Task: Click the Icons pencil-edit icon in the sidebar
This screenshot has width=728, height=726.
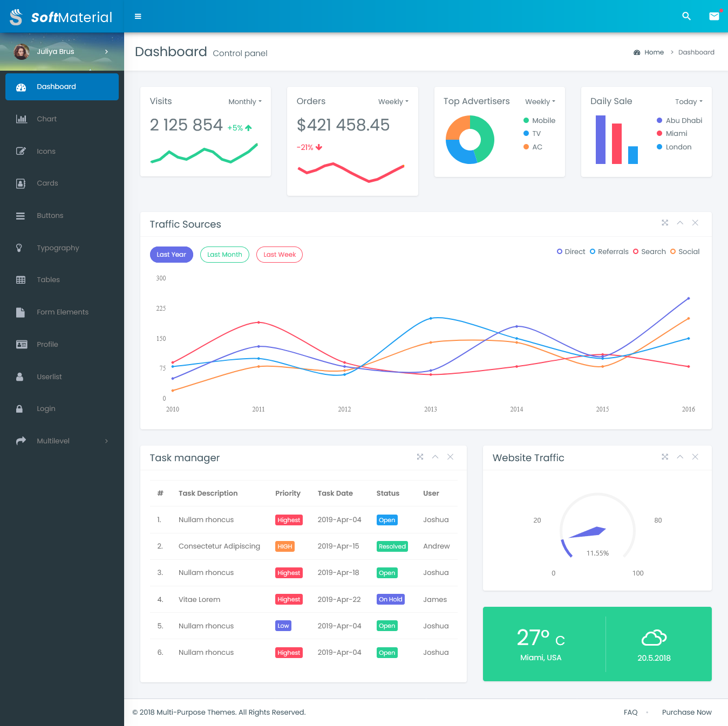Action: tap(21, 151)
